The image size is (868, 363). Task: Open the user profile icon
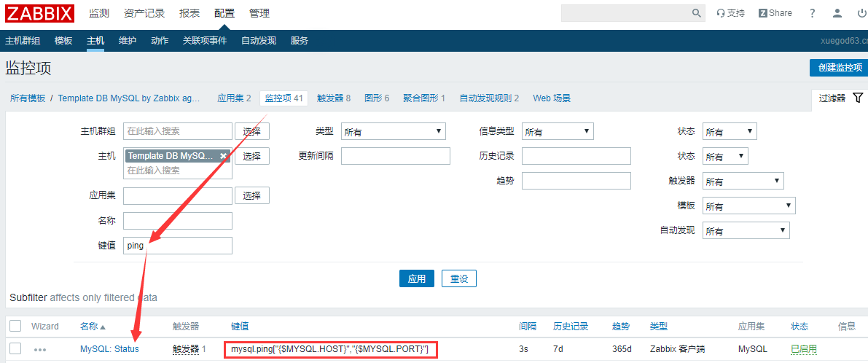(x=837, y=13)
